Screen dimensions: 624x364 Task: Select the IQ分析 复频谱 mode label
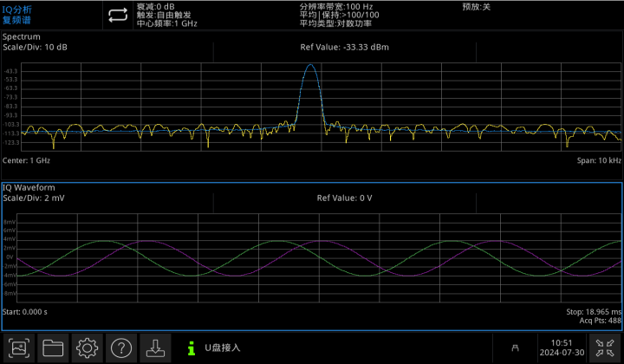click(17, 15)
